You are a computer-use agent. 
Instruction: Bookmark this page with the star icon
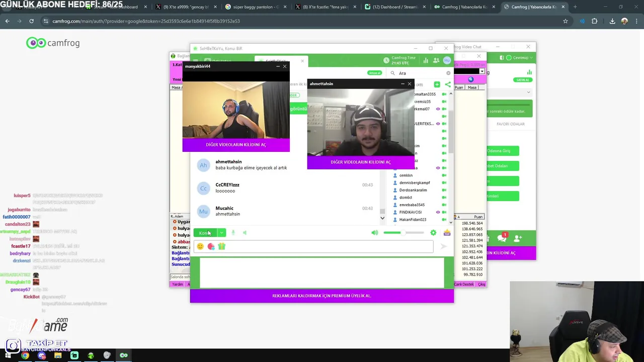click(566, 21)
